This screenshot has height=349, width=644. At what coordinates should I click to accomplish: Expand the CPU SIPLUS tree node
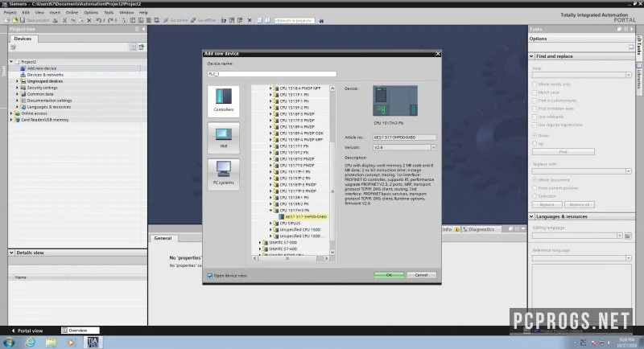(270, 223)
